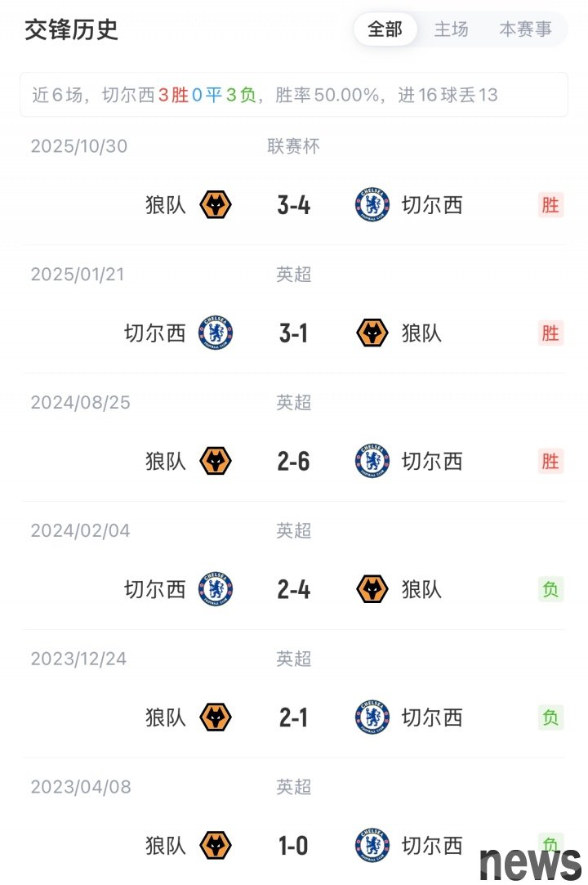
Task: Open the 2-6 score match details
Action: [x=293, y=461]
